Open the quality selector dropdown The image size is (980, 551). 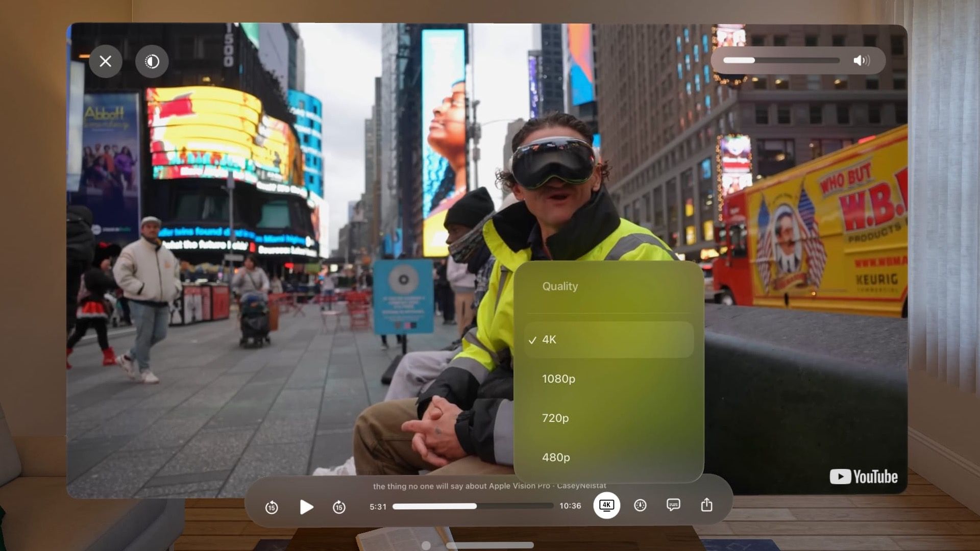(x=606, y=505)
